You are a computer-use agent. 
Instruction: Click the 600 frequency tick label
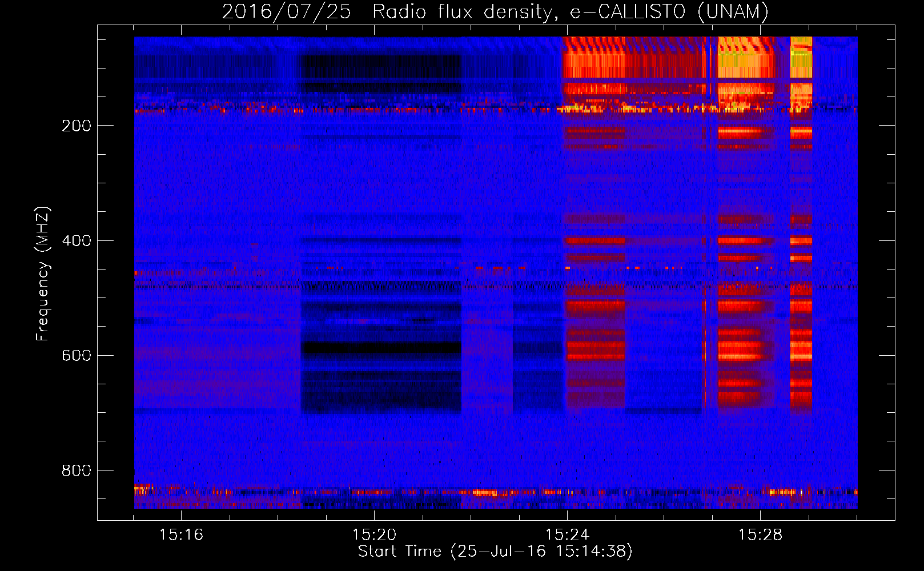pos(77,355)
